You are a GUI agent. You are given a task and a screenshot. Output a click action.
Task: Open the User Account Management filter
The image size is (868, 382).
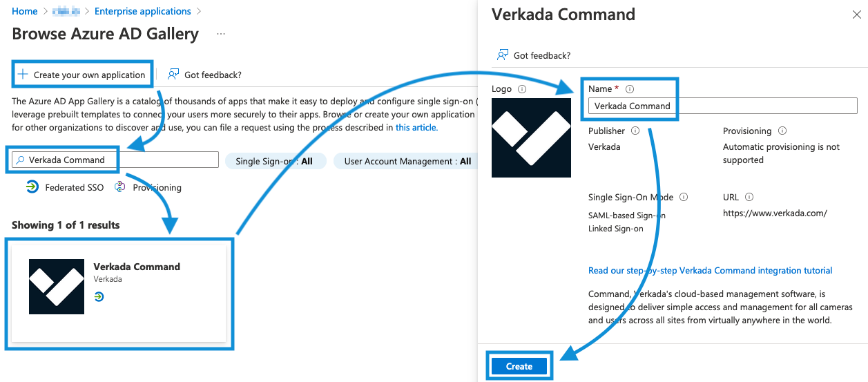pyautogui.click(x=407, y=161)
